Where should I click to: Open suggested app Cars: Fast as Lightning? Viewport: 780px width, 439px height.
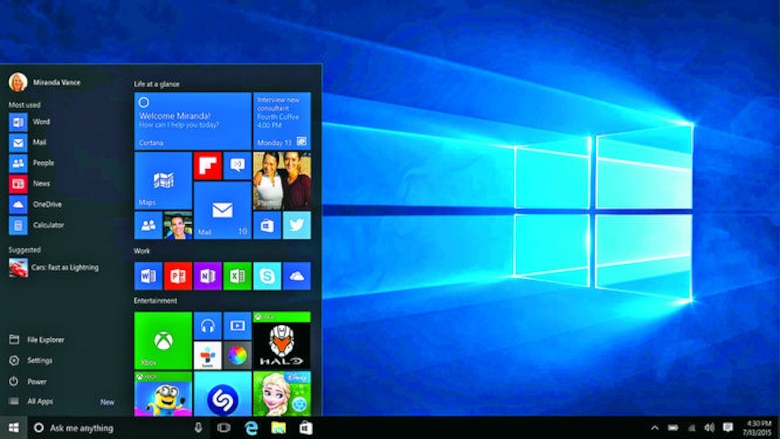click(x=54, y=268)
